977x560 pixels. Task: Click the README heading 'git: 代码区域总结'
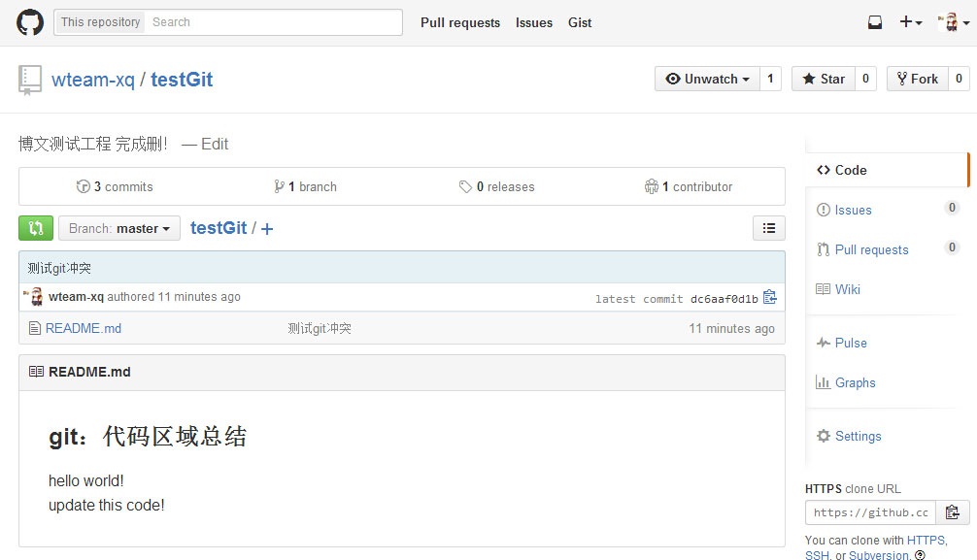click(x=148, y=436)
